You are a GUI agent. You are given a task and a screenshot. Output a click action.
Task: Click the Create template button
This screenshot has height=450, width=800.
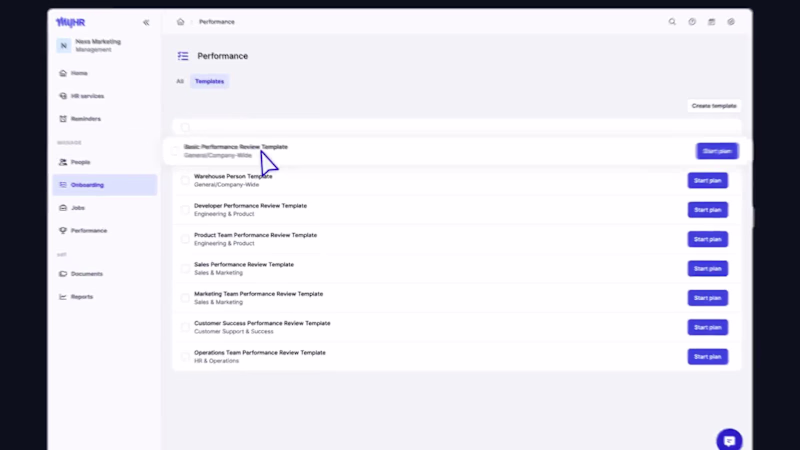pyautogui.click(x=714, y=106)
